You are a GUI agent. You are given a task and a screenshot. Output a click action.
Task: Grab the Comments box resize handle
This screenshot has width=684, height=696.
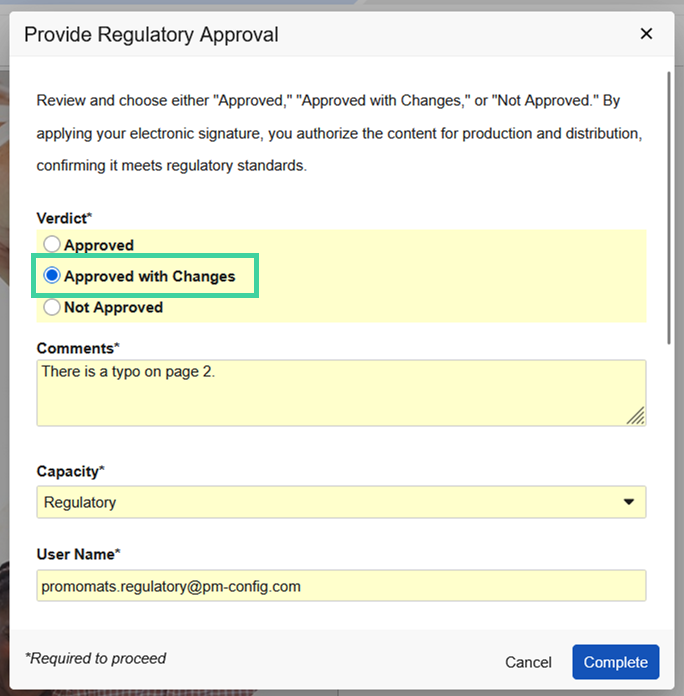(x=636, y=416)
